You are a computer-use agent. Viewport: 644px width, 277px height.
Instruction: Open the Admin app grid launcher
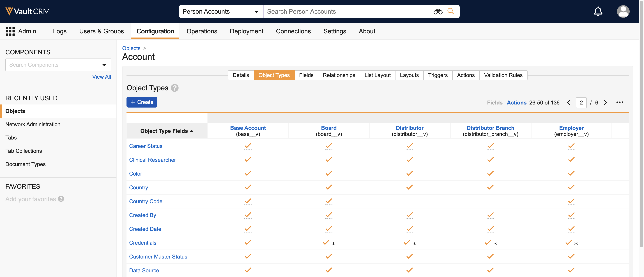click(x=10, y=31)
